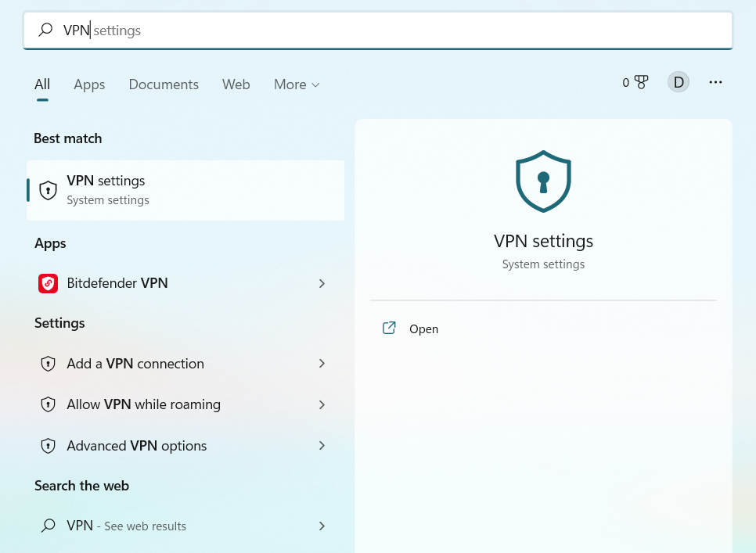Image resolution: width=756 pixels, height=553 pixels.
Task: Open the VPN settings best match result
Action: pyautogui.click(x=185, y=190)
